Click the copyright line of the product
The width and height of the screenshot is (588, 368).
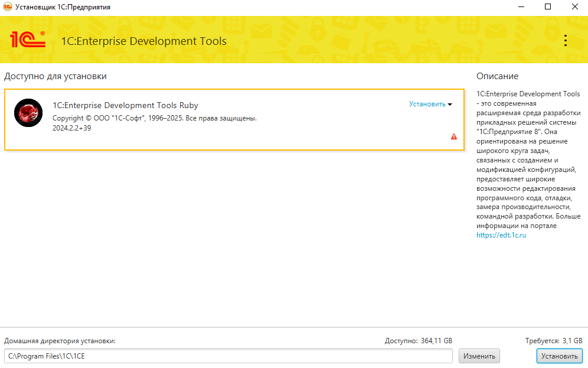point(154,118)
